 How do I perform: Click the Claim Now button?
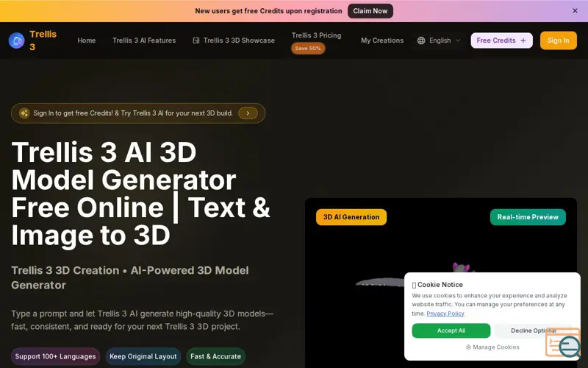coord(370,11)
